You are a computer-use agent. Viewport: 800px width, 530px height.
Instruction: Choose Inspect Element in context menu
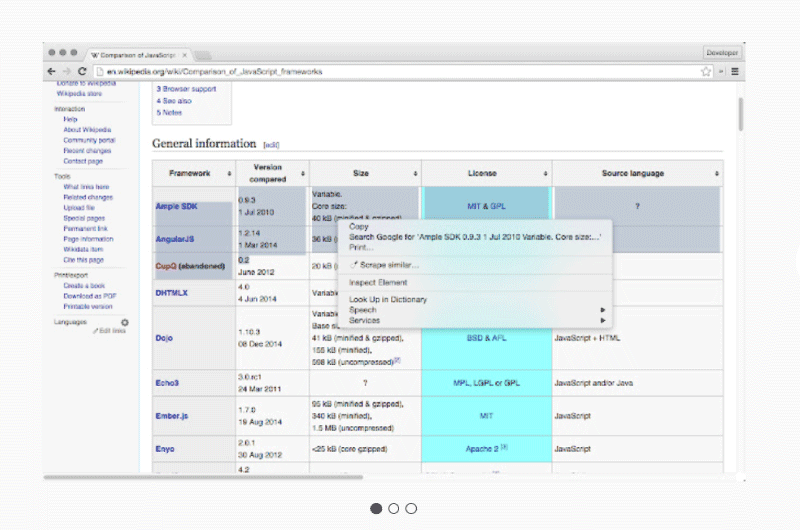(475, 283)
